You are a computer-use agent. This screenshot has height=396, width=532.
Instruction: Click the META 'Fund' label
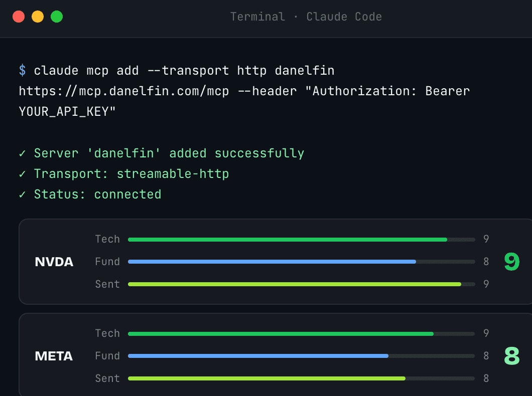tap(107, 356)
